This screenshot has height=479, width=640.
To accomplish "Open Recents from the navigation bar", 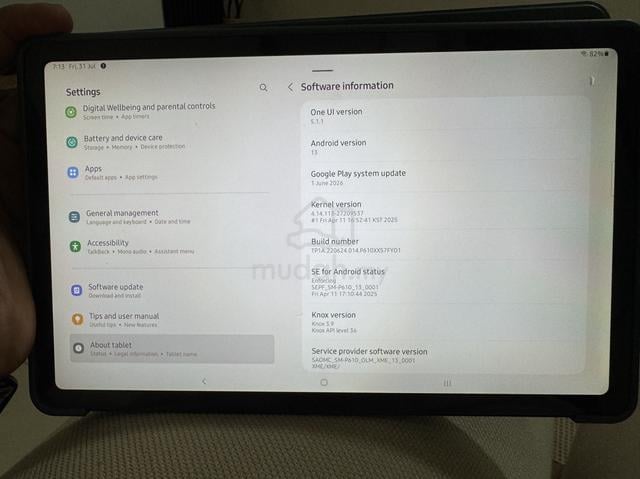I will [x=447, y=383].
